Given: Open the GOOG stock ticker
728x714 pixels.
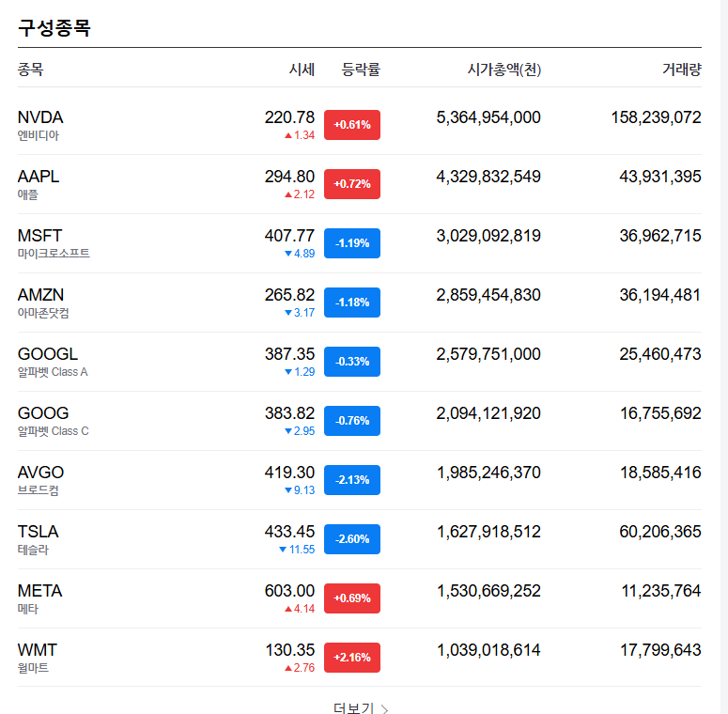Looking at the screenshot, I should 43,413.
